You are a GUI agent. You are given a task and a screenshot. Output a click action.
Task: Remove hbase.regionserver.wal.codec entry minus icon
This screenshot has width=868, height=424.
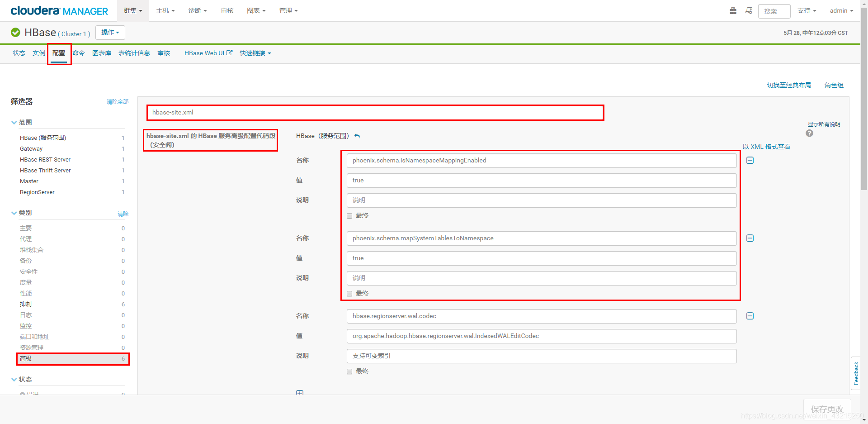pos(750,316)
